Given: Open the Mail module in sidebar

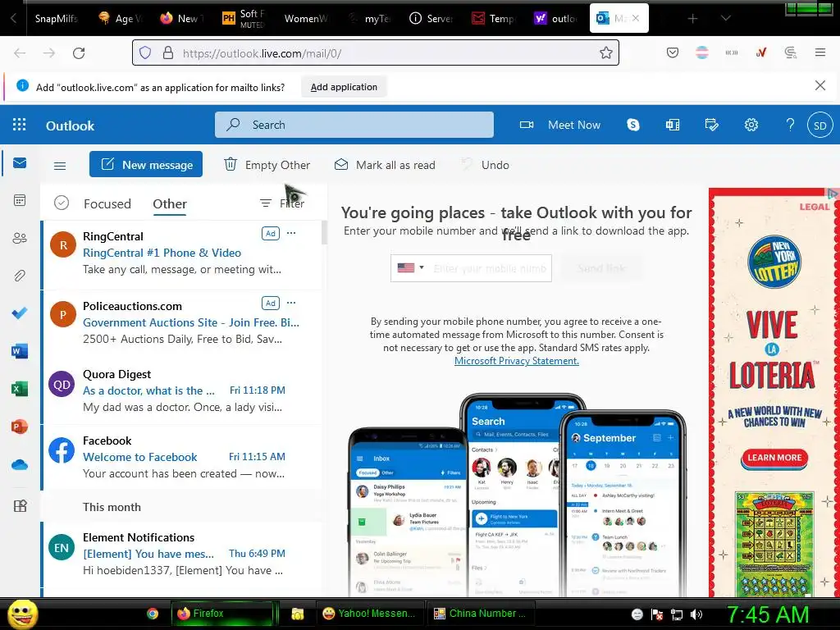Looking at the screenshot, I should 20,163.
